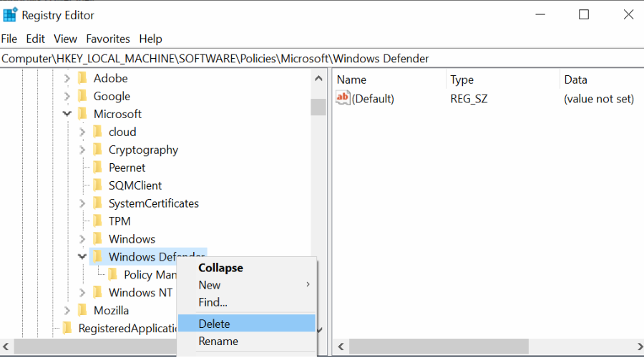
Task: Click the values pane horizontal scrollbar thumb
Action: (x=439, y=347)
